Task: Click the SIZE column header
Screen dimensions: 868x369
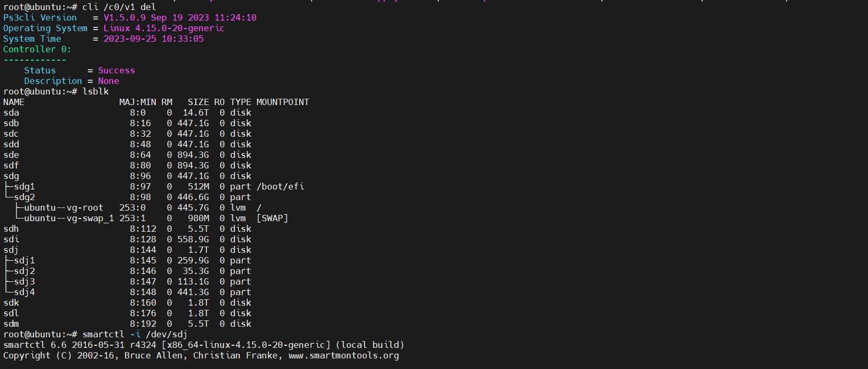Action: tap(198, 102)
